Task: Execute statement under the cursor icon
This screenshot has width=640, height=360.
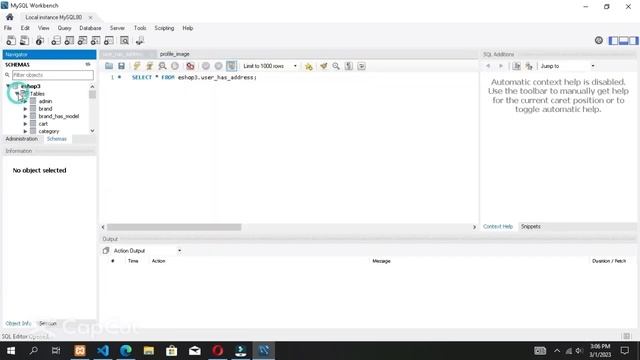Action: click(149, 66)
